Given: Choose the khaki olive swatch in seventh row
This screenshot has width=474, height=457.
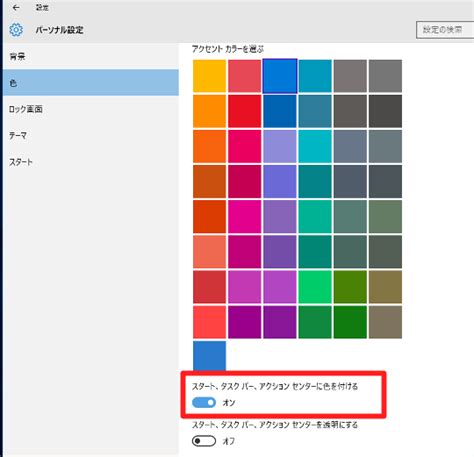Looking at the screenshot, I should 385,287.
